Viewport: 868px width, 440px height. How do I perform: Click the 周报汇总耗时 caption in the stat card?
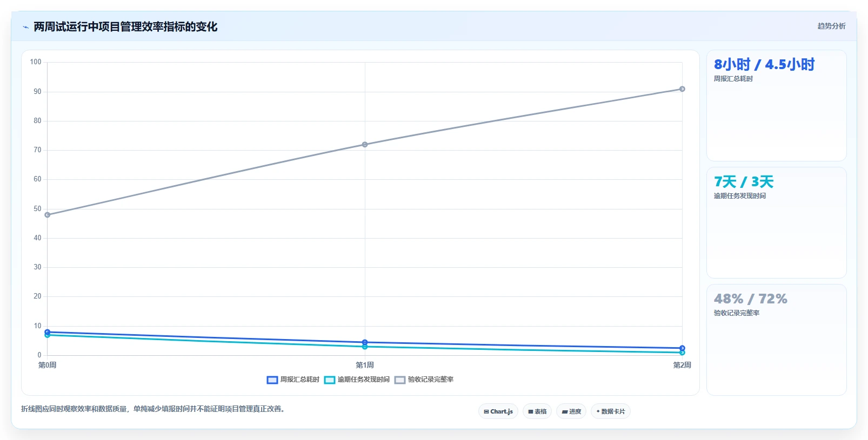point(733,79)
